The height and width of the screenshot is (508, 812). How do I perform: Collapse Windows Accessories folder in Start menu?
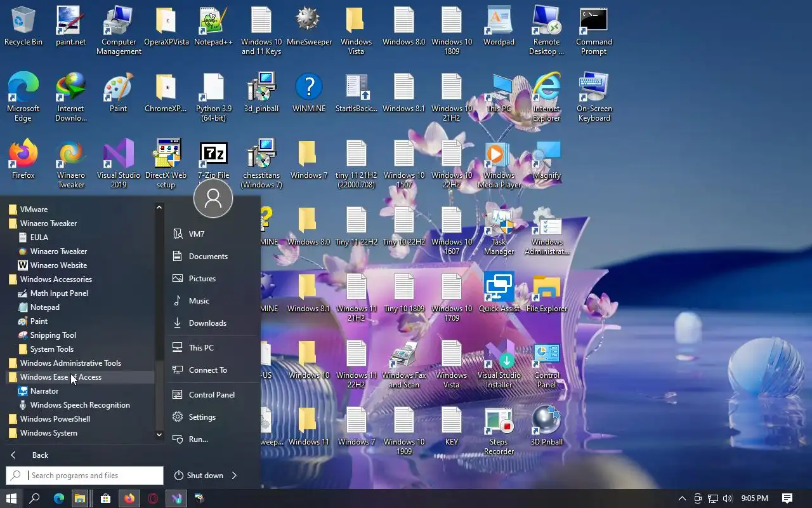[79, 279]
